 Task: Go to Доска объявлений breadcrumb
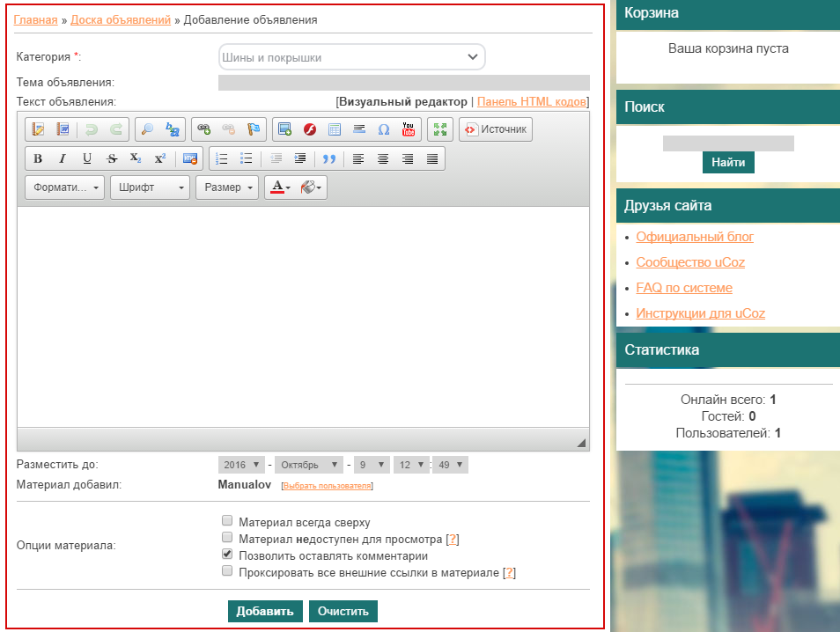coord(121,19)
